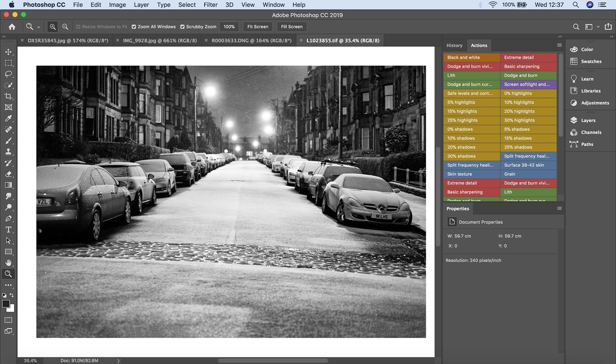Open the Actions panel flyout menu
The width and height of the screenshot is (616, 364).
[x=559, y=45]
